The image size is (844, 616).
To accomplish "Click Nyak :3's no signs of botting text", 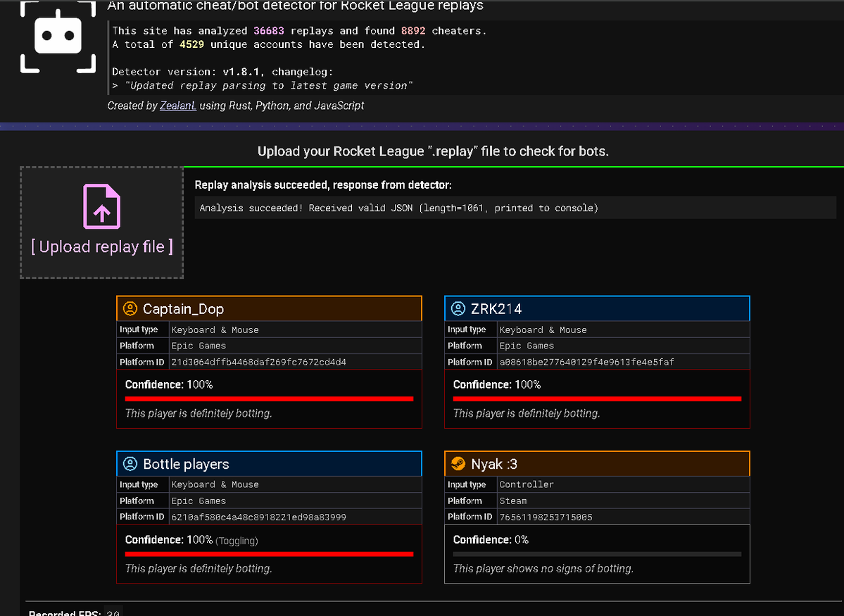I will [543, 568].
